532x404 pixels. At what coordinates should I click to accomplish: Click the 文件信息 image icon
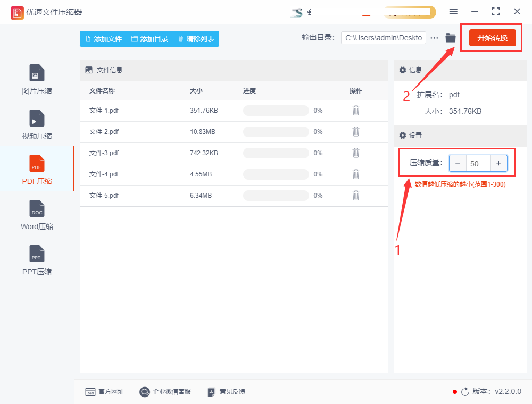click(x=89, y=70)
